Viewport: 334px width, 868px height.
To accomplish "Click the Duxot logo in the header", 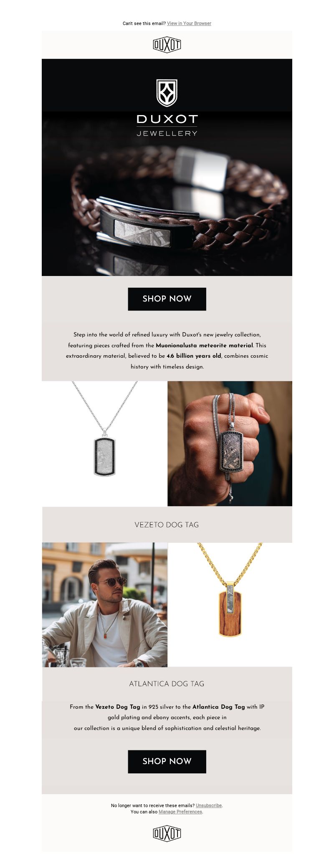I will pos(167,45).
